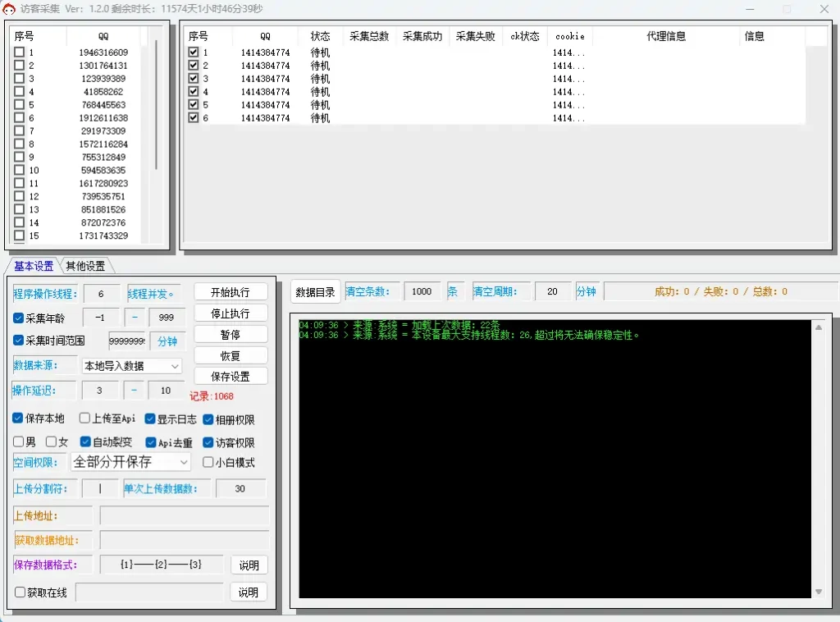This screenshot has width=840, height=622.
Task: Toggle the 访客权限 checkbox
Action: 208,442
